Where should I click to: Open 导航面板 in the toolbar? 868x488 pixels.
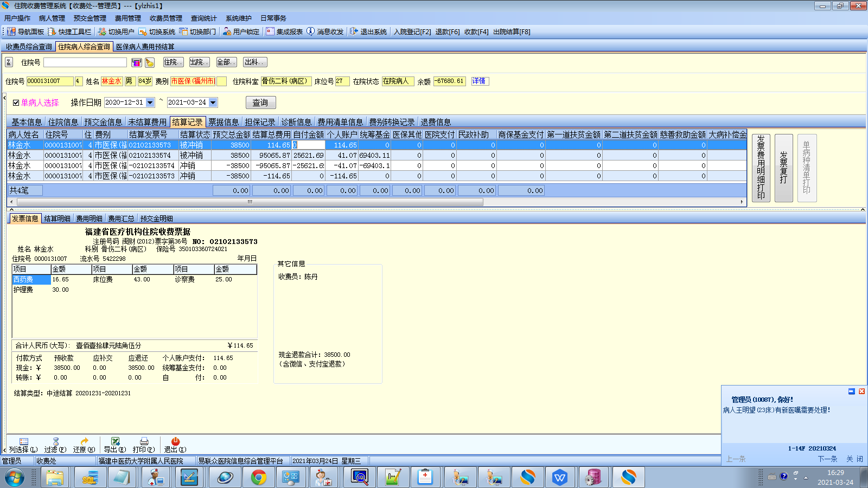tap(25, 32)
